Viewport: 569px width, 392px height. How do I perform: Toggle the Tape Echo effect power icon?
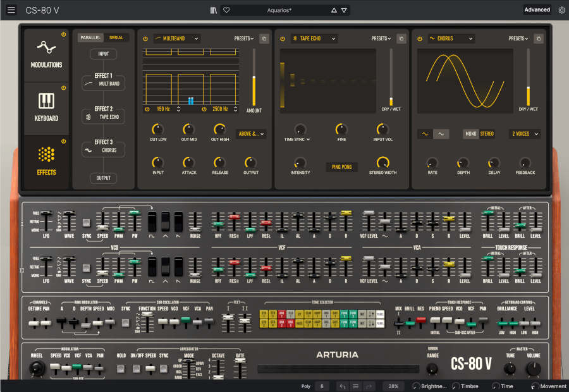pyautogui.click(x=283, y=38)
